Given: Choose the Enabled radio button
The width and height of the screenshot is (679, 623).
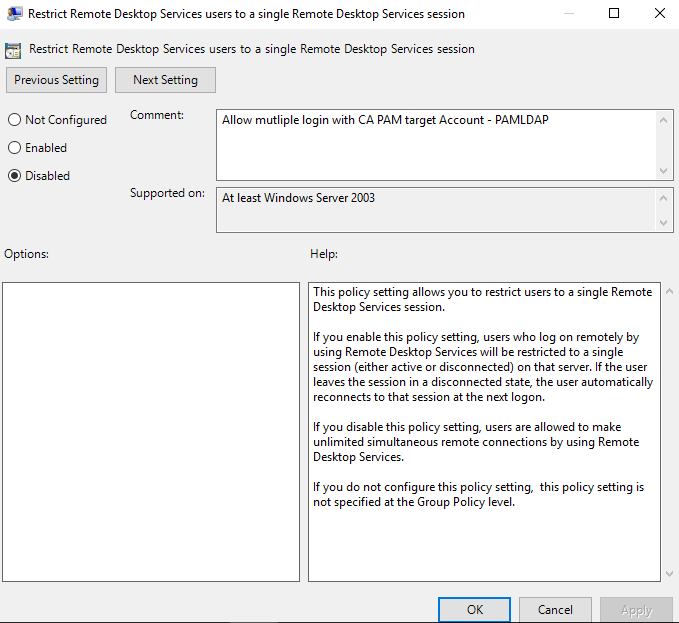Looking at the screenshot, I should [x=14, y=148].
